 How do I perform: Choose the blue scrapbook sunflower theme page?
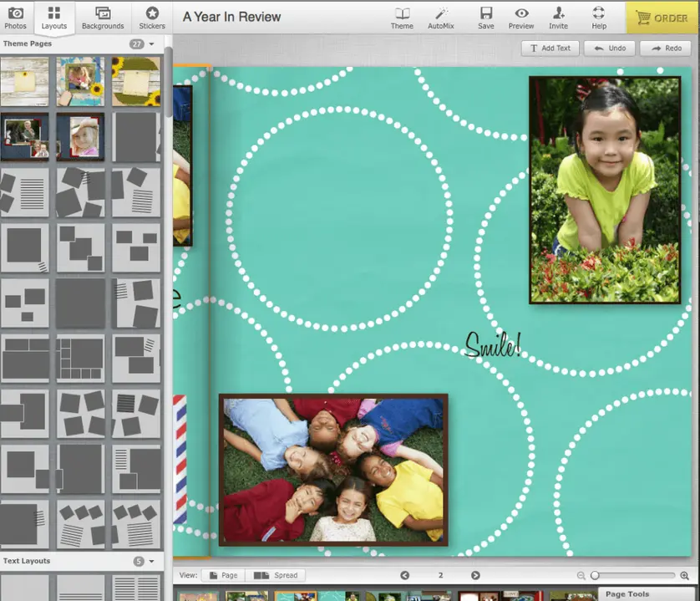(x=80, y=81)
